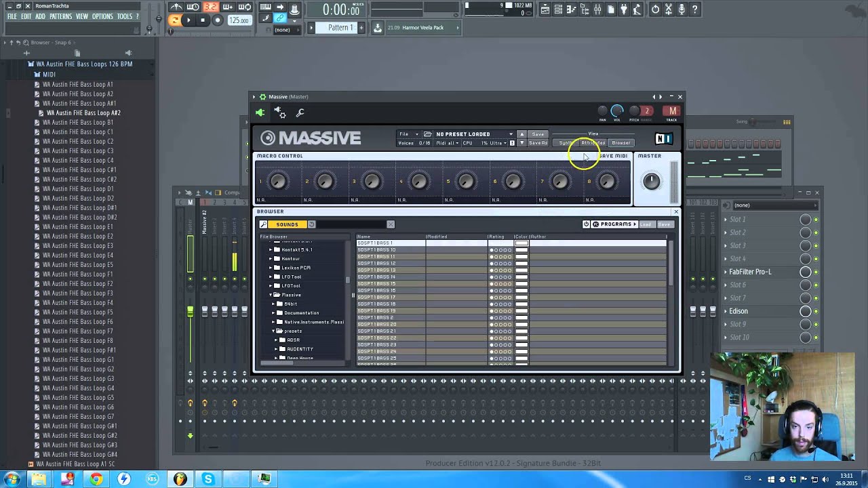868x488 pixels.
Task: Click the yellow SOUNDS tab in browser
Action: [287, 224]
